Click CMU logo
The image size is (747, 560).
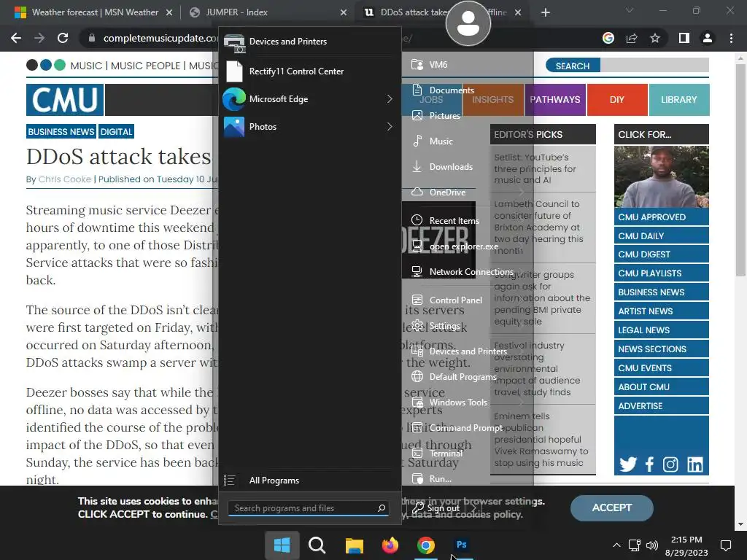click(x=65, y=99)
